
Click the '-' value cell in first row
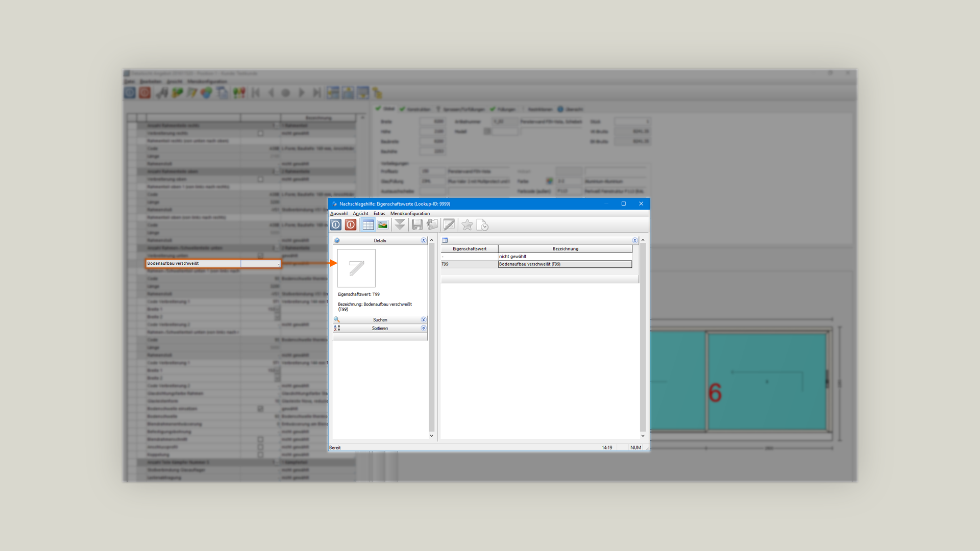[x=470, y=257]
